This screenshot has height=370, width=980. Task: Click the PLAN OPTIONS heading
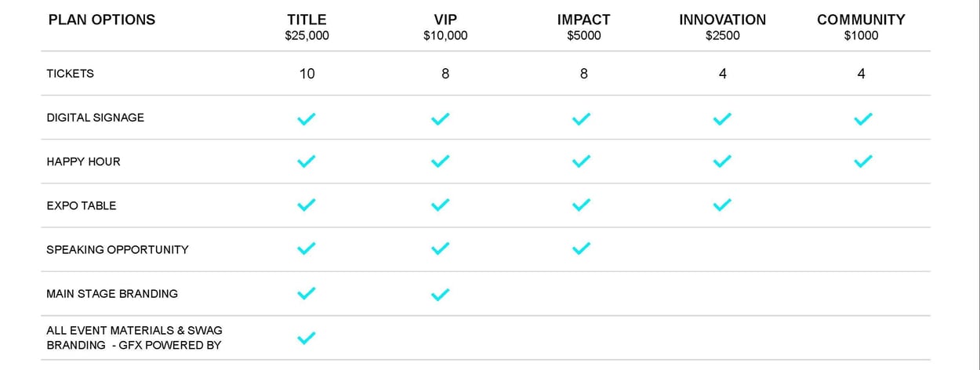point(102,20)
